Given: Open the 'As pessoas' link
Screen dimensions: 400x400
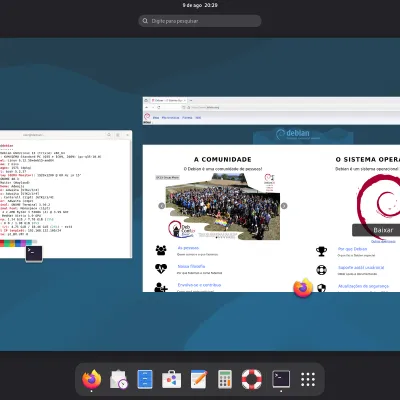Looking at the screenshot, I should (x=188, y=248).
